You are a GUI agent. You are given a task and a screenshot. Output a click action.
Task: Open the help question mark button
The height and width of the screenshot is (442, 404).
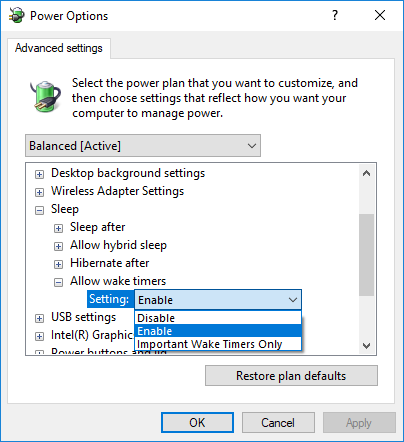(x=335, y=15)
